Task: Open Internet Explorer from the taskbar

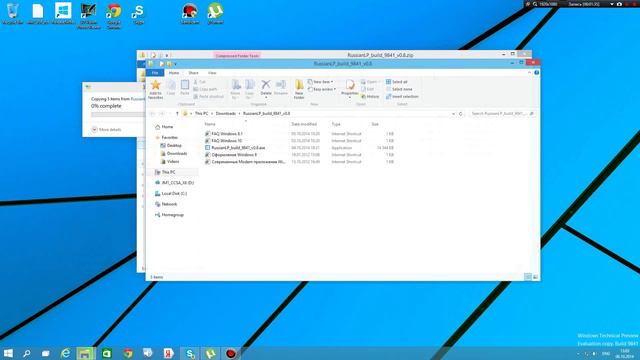Action: click(x=65, y=353)
